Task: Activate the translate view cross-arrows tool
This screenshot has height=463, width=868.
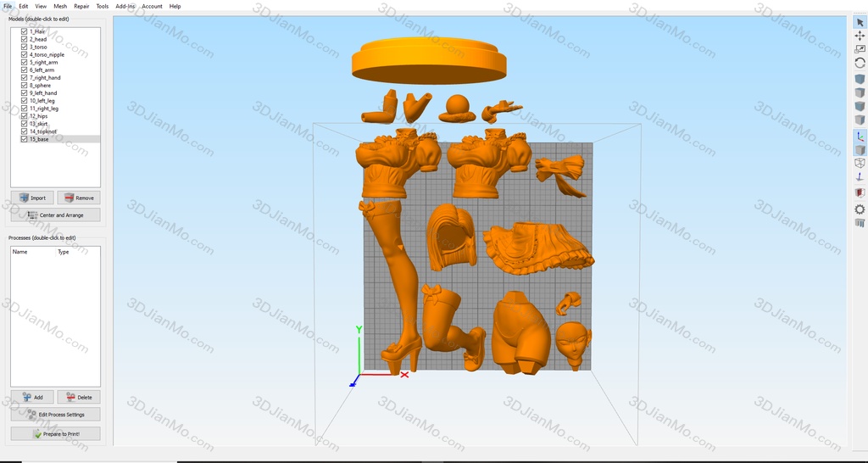Action: click(860, 36)
